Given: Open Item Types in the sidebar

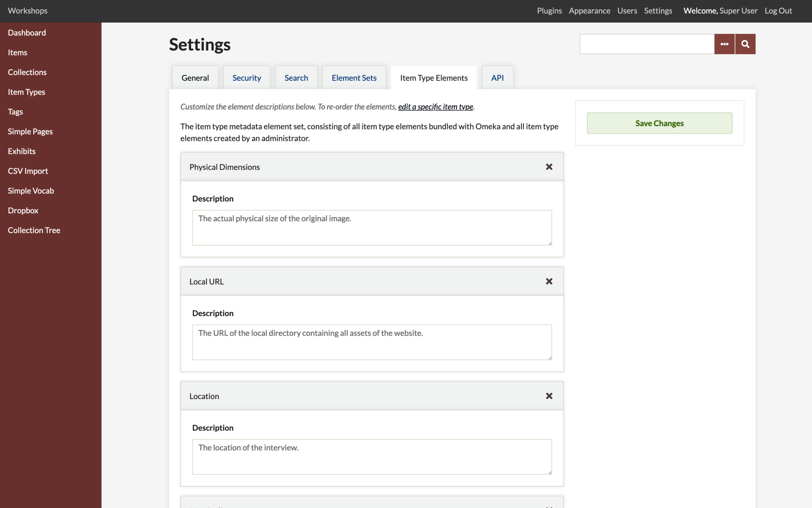Looking at the screenshot, I should [26, 92].
